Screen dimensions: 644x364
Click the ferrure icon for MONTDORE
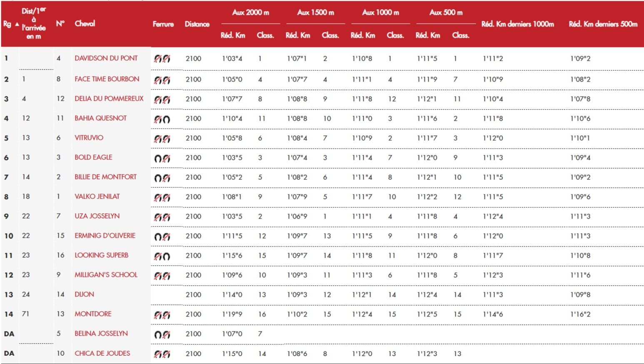[x=162, y=315]
